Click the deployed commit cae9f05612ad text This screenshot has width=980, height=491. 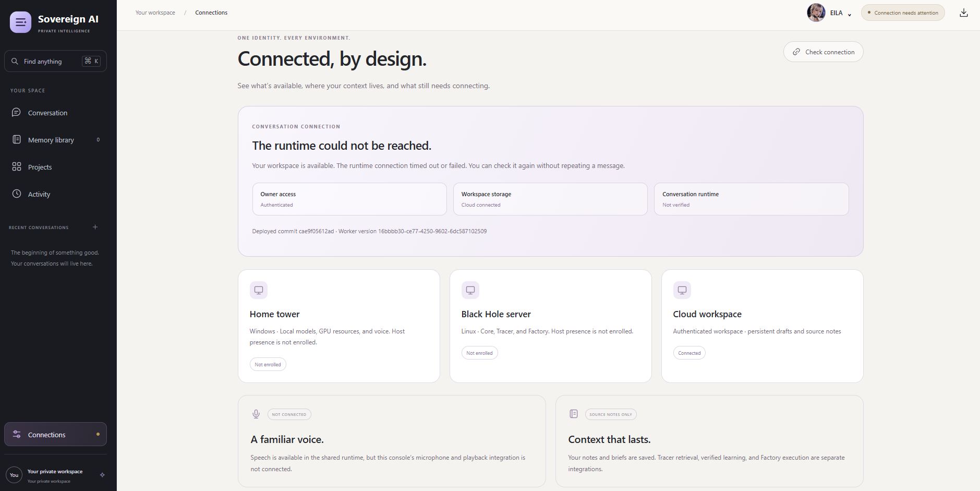click(x=293, y=231)
